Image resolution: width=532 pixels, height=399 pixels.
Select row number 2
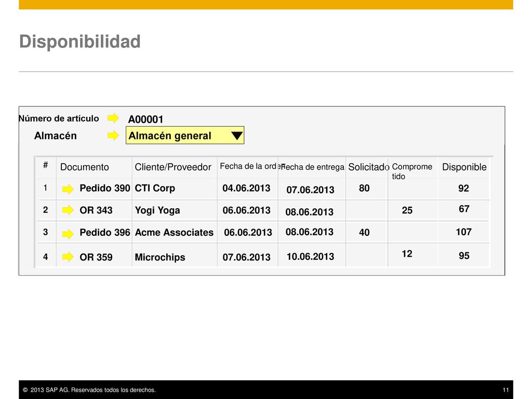pos(46,210)
